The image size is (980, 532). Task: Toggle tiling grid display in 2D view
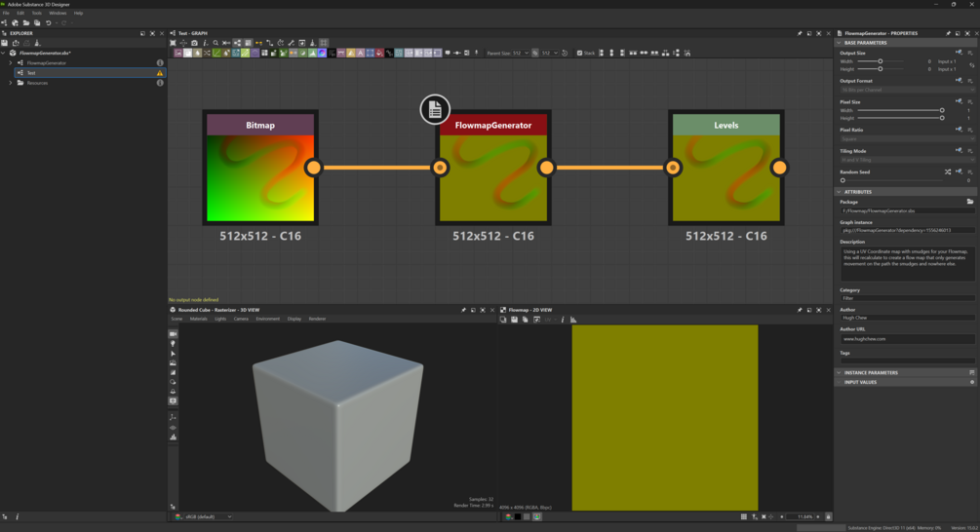tap(744, 516)
